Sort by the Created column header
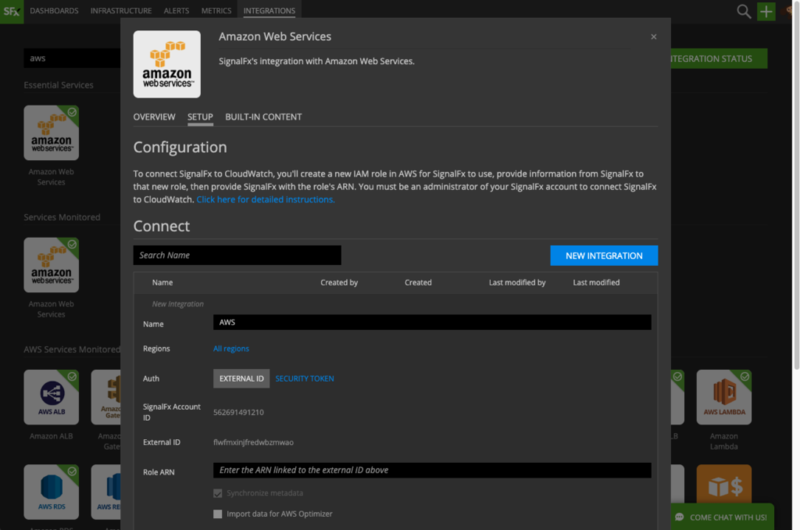800x530 pixels. click(418, 283)
